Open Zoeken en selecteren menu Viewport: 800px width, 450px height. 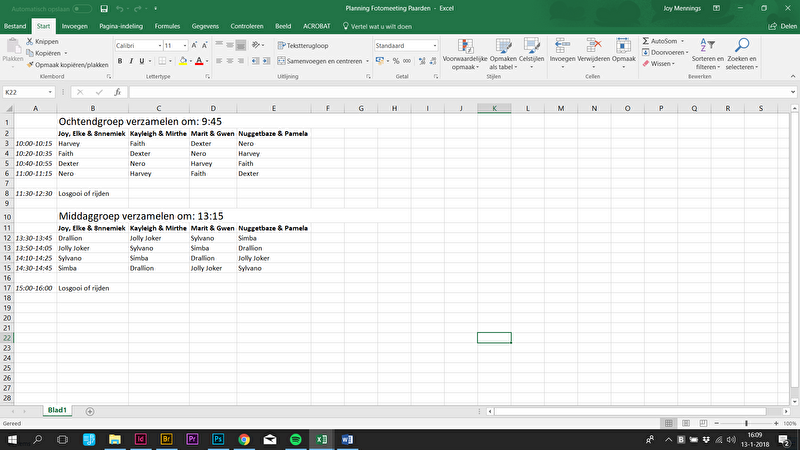[x=742, y=54]
